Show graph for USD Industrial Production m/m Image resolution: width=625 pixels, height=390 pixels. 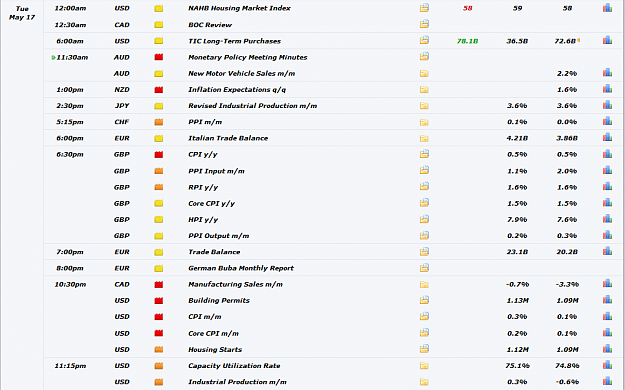coord(607,381)
